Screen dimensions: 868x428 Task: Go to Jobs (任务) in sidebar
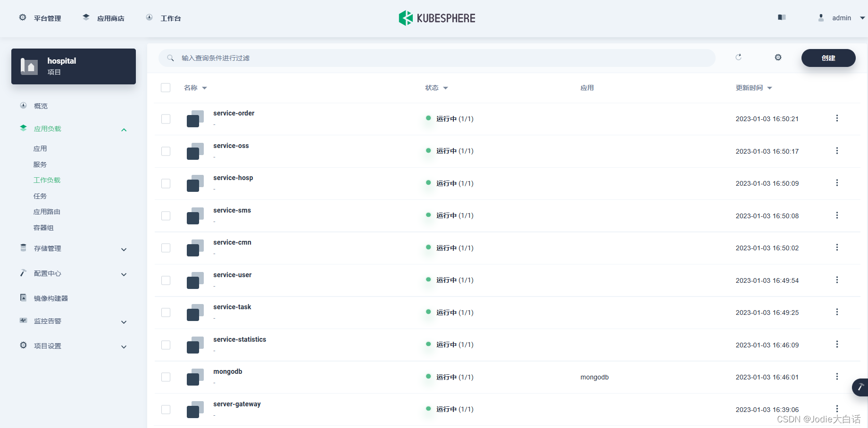40,196
